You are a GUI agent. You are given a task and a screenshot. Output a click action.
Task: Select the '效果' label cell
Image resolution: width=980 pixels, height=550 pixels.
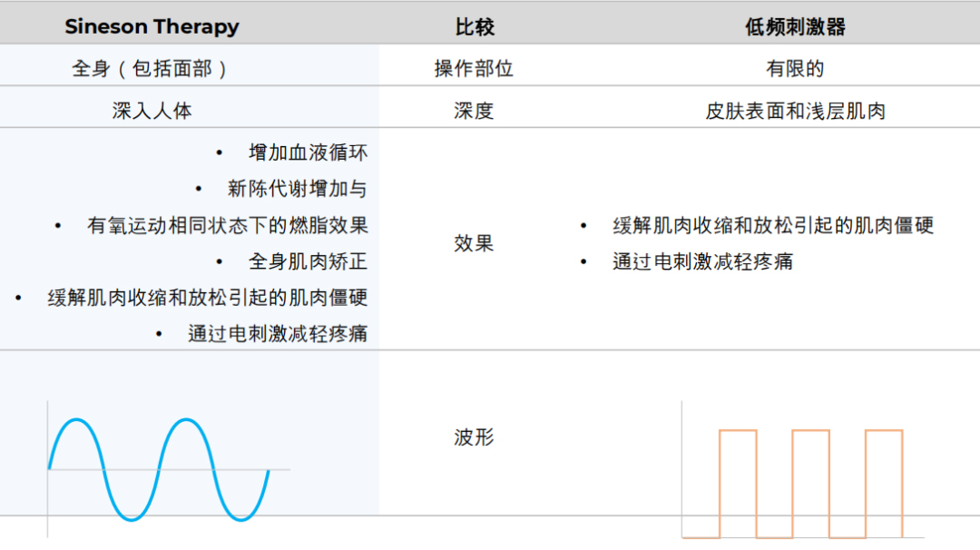tap(474, 243)
